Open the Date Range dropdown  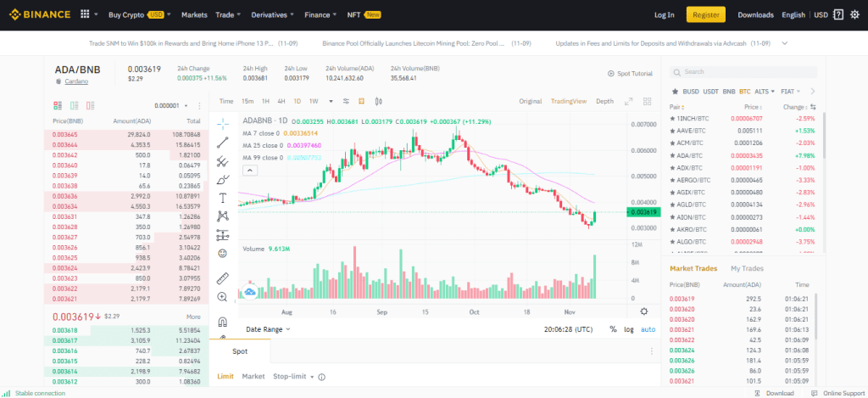268,329
